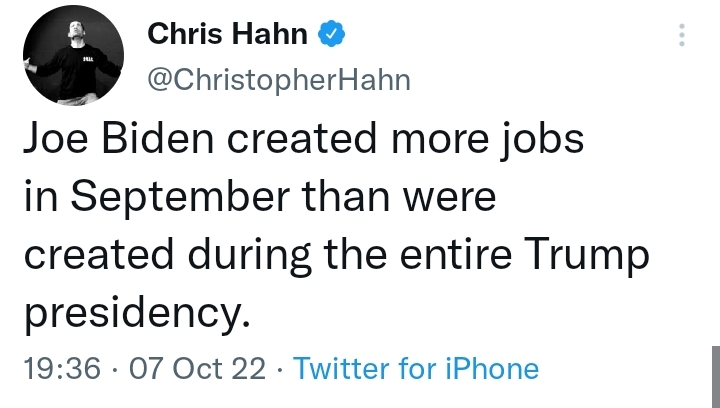720x408 pixels.
Task: Click the dot separator before Twitter for iPhone
Action: tap(280, 369)
